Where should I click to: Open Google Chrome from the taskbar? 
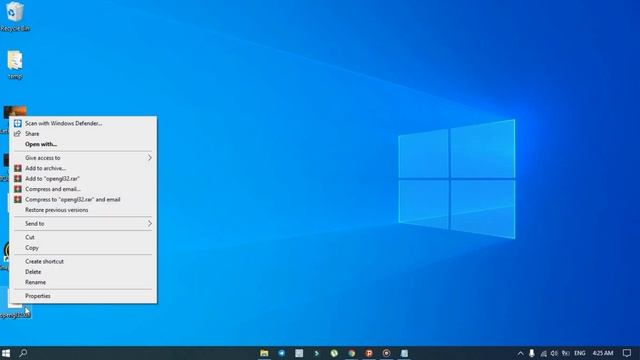[351, 353]
